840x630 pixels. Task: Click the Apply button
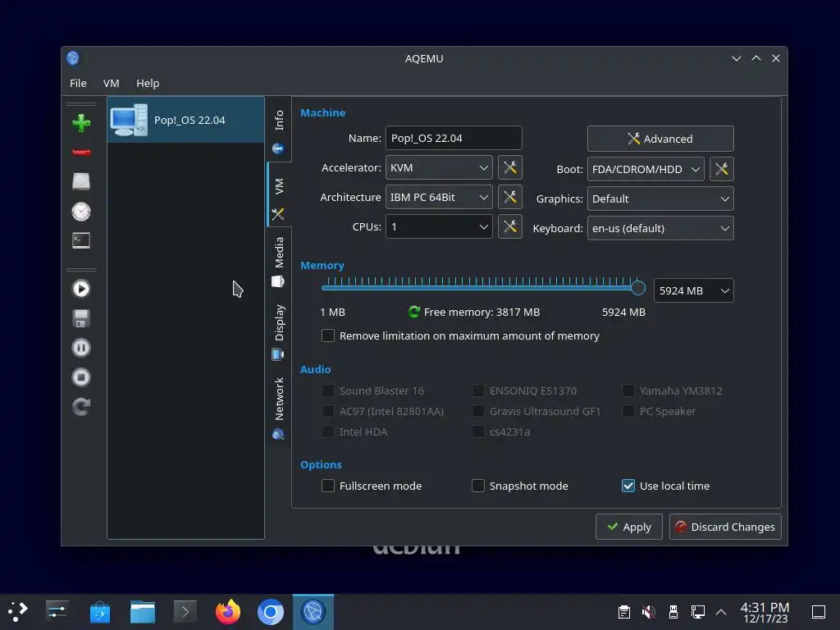[x=629, y=527]
